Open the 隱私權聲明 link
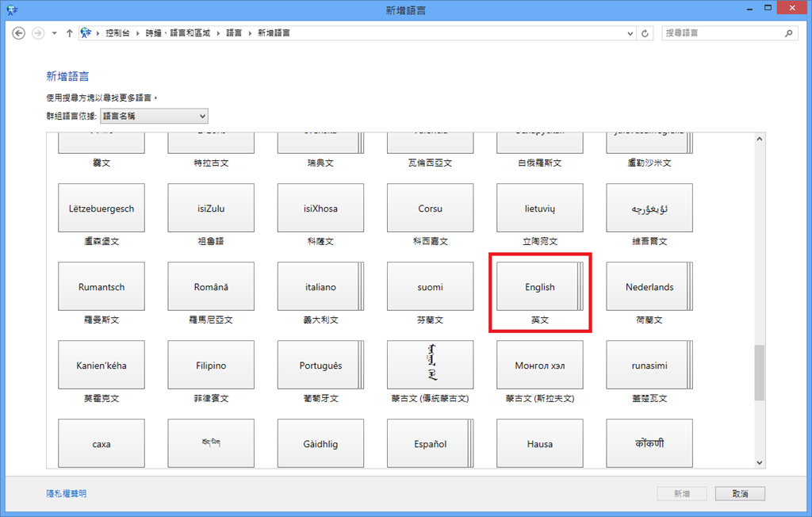This screenshot has width=812, height=517. pos(67,494)
